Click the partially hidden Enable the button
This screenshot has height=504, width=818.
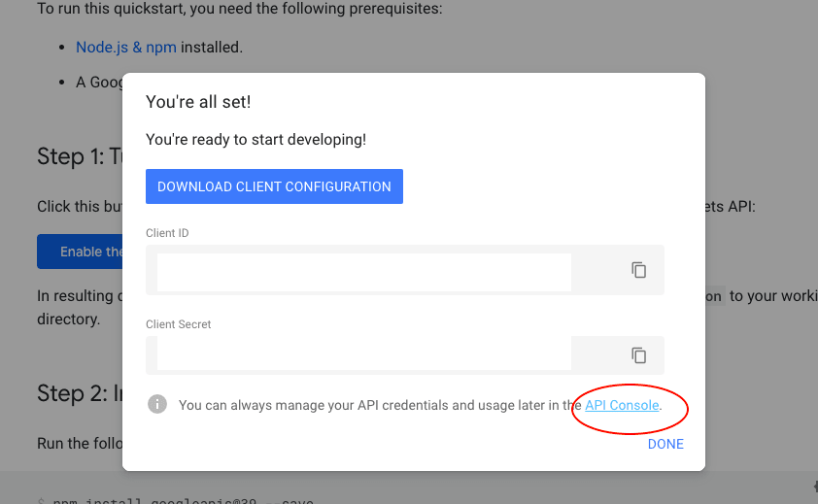(80, 252)
